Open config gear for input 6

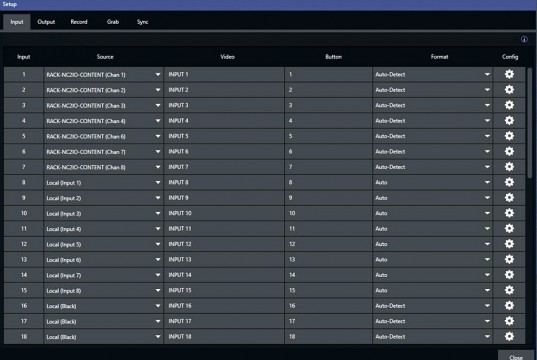click(x=509, y=151)
